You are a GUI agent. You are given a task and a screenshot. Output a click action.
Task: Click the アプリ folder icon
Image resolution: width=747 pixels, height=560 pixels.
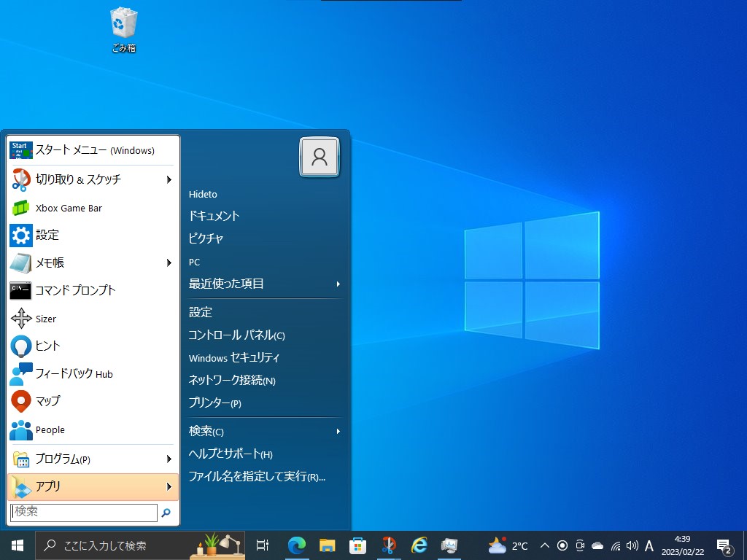pyautogui.click(x=21, y=486)
